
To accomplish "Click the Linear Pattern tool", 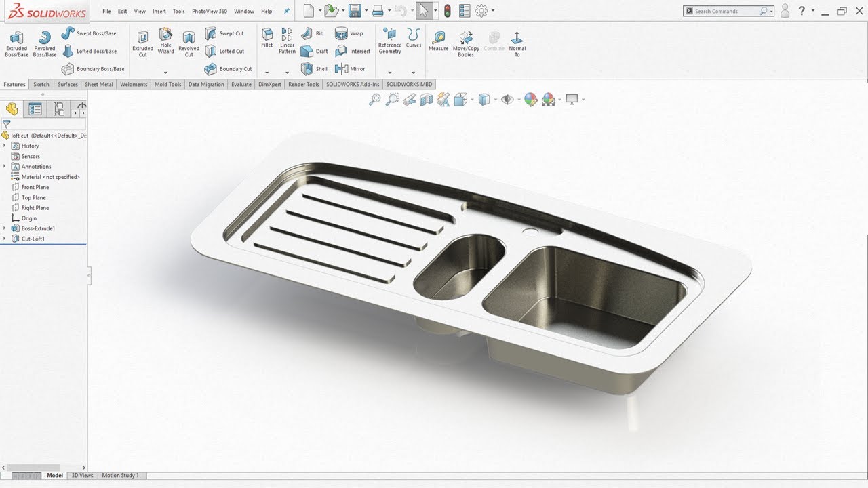I will [x=288, y=41].
